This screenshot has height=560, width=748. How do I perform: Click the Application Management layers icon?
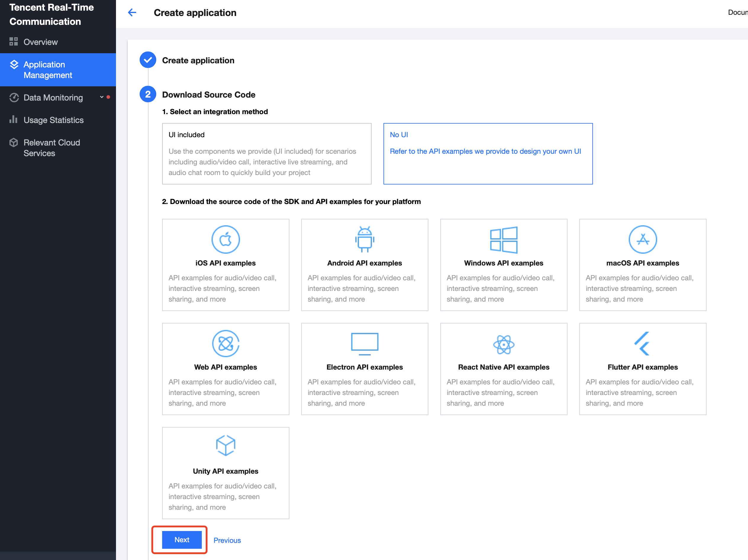(14, 64)
